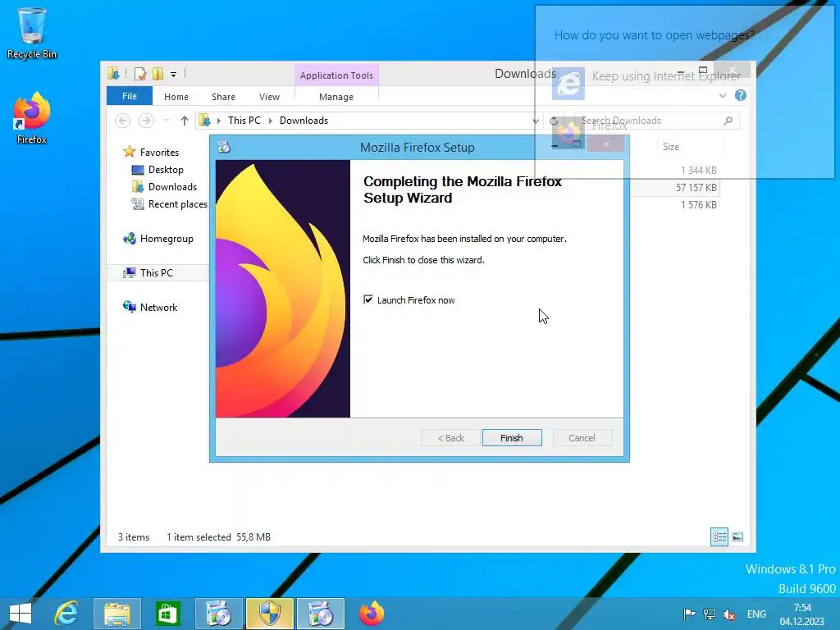Click This PC in address bar
This screenshot has height=630, width=840.
[244, 121]
